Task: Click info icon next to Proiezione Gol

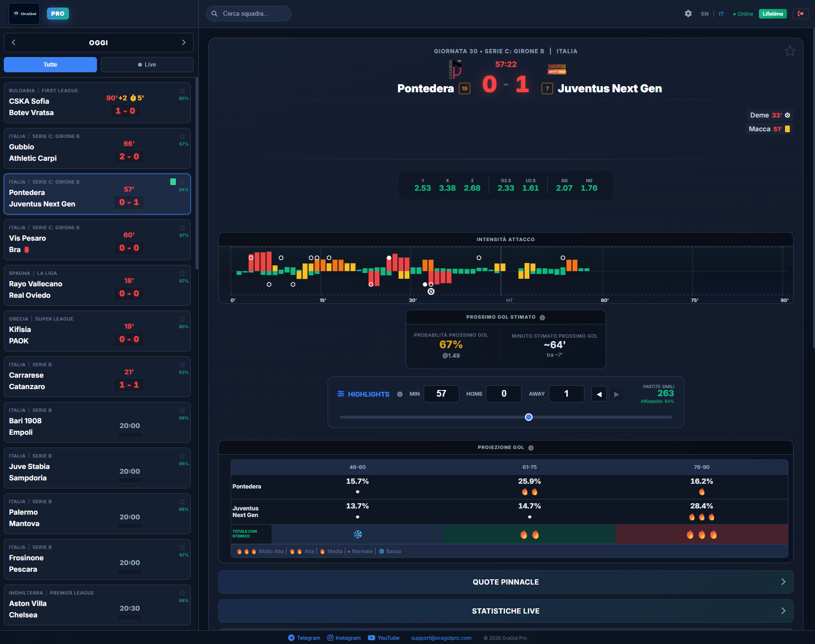Action: click(531, 448)
